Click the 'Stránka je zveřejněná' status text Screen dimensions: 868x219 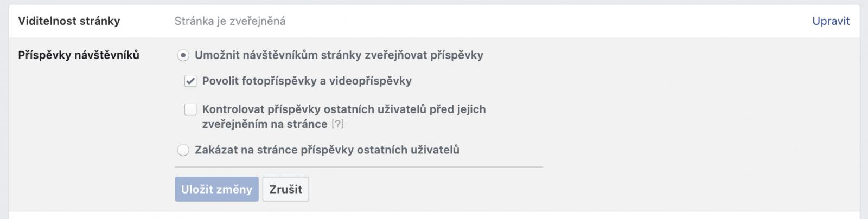pyautogui.click(x=230, y=21)
